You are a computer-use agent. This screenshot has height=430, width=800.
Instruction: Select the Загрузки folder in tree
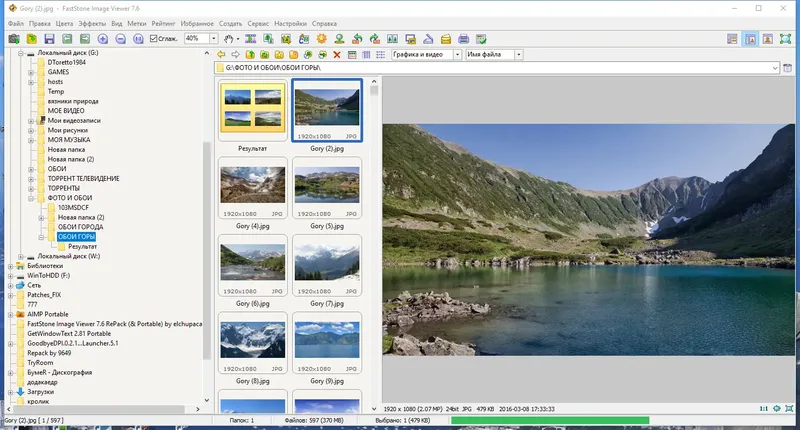(x=42, y=392)
